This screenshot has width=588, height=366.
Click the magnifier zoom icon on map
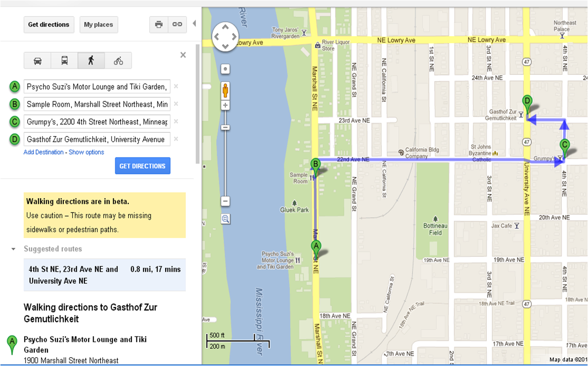coord(226,220)
